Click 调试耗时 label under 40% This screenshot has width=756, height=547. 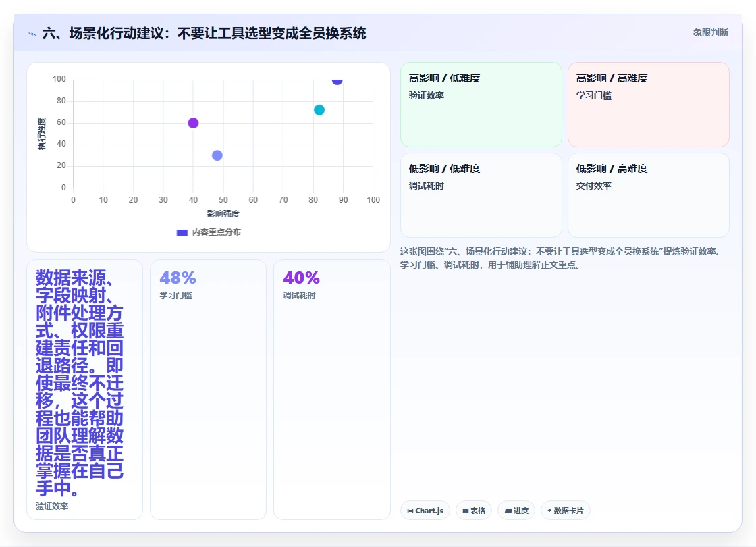pyautogui.click(x=299, y=296)
